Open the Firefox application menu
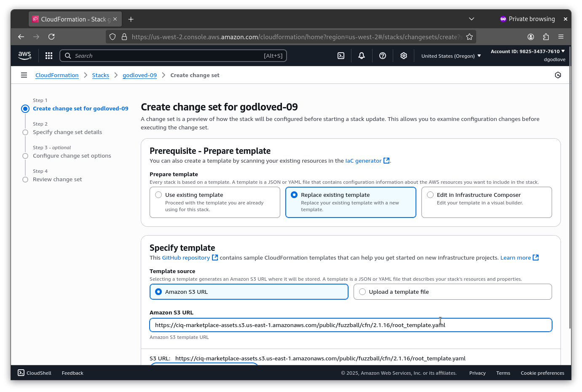582x392 pixels. (561, 37)
